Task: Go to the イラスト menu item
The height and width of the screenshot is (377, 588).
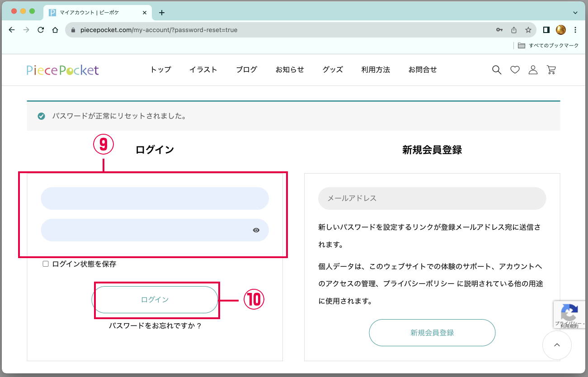Action: (203, 70)
